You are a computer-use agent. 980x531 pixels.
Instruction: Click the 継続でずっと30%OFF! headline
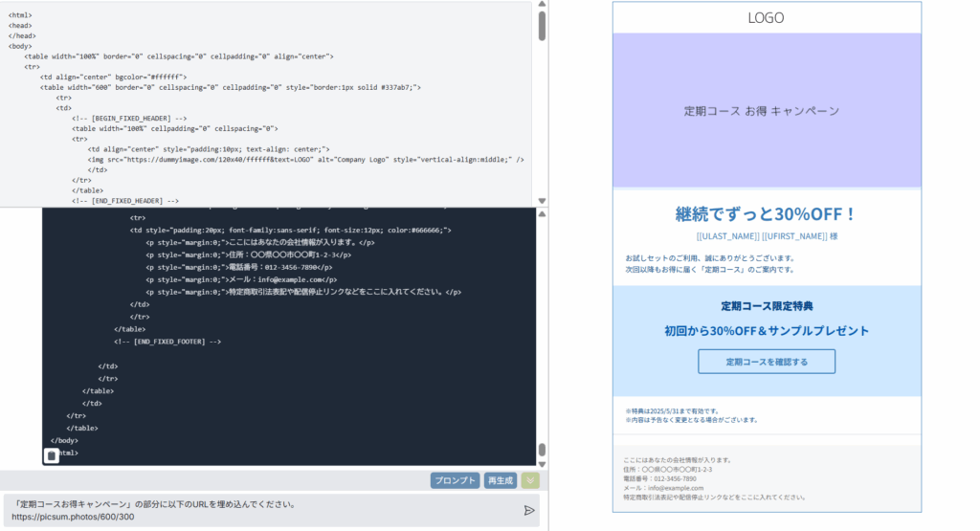click(x=767, y=213)
